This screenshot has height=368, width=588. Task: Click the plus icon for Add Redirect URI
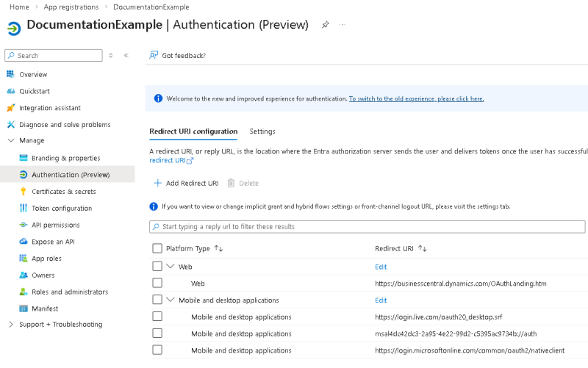click(x=157, y=183)
